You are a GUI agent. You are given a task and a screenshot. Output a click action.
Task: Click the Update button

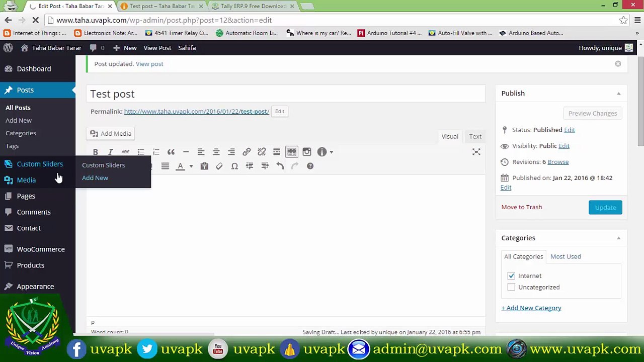coord(605,207)
